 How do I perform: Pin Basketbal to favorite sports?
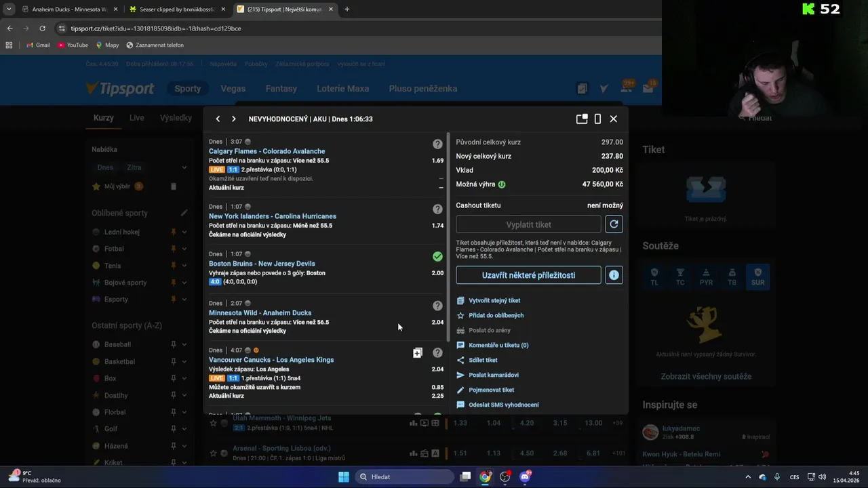[x=174, y=361]
